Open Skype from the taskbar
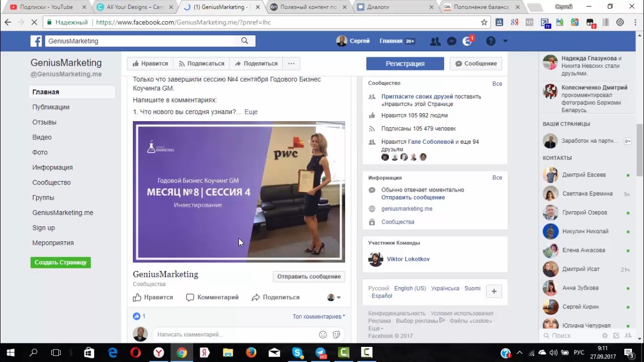The width and height of the screenshot is (644, 362). tap(297, 353)
